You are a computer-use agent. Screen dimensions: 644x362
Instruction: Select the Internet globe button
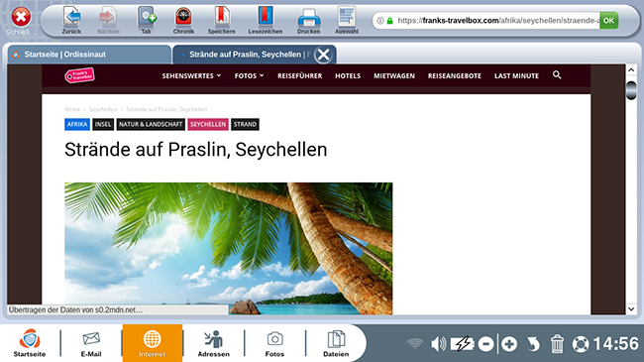(x=152, y=343)
